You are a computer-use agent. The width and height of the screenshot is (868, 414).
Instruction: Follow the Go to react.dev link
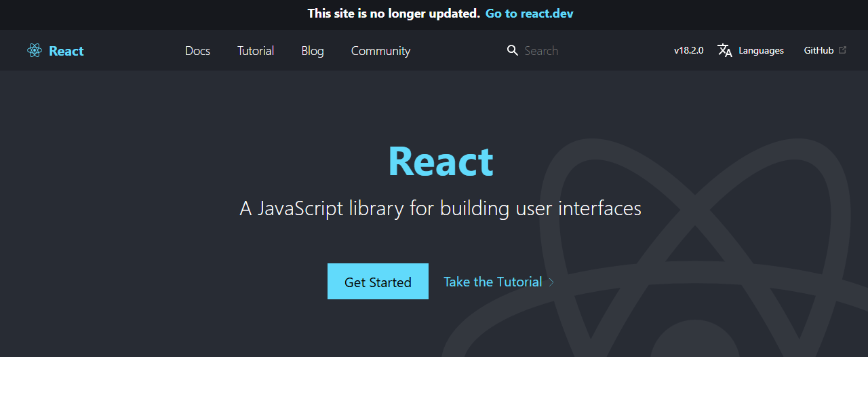530,14
